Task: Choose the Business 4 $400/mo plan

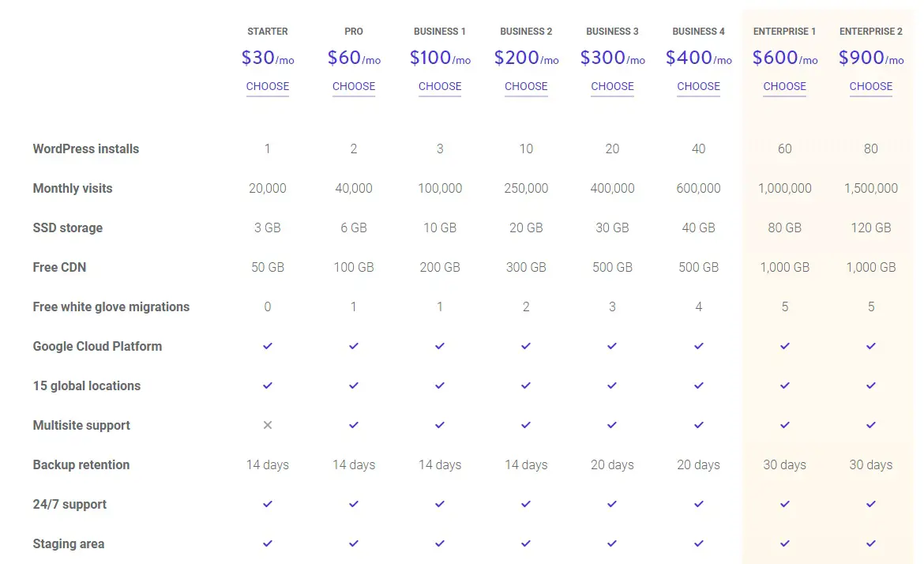Action: pos(698,86)
